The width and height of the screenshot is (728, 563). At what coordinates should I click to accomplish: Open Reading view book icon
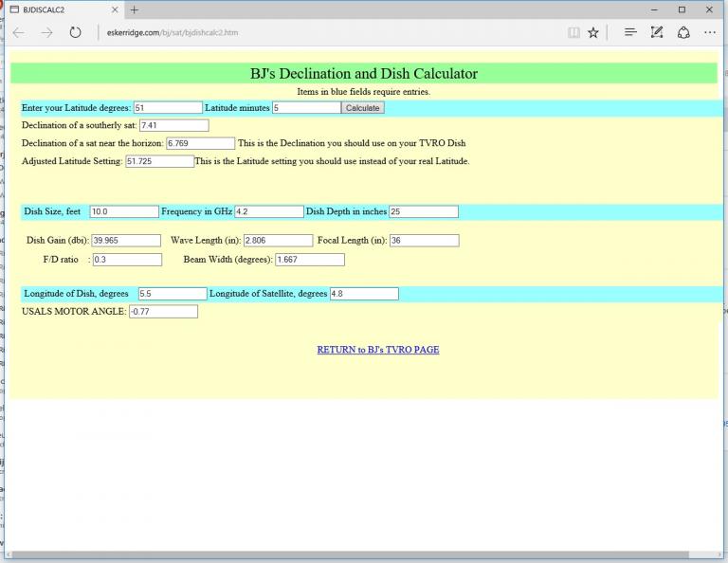[573, 32]
